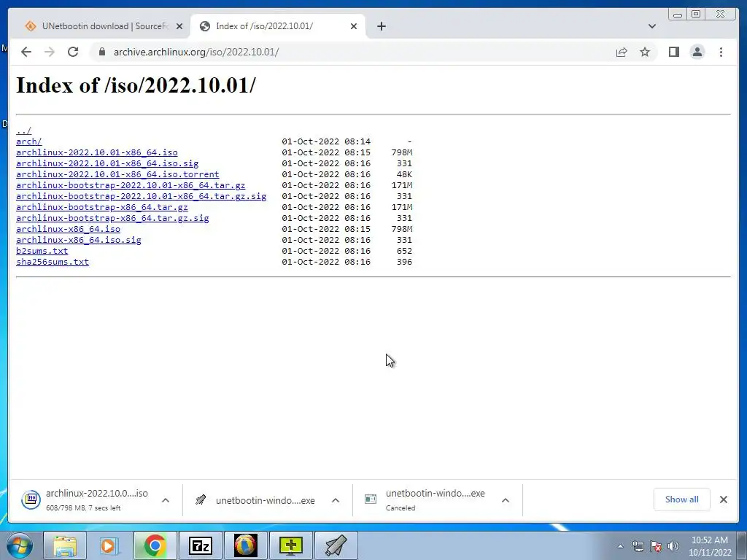The width and height of the screenshot is (747, 560).
Task: Share this page icon
Action: [622, 52]
